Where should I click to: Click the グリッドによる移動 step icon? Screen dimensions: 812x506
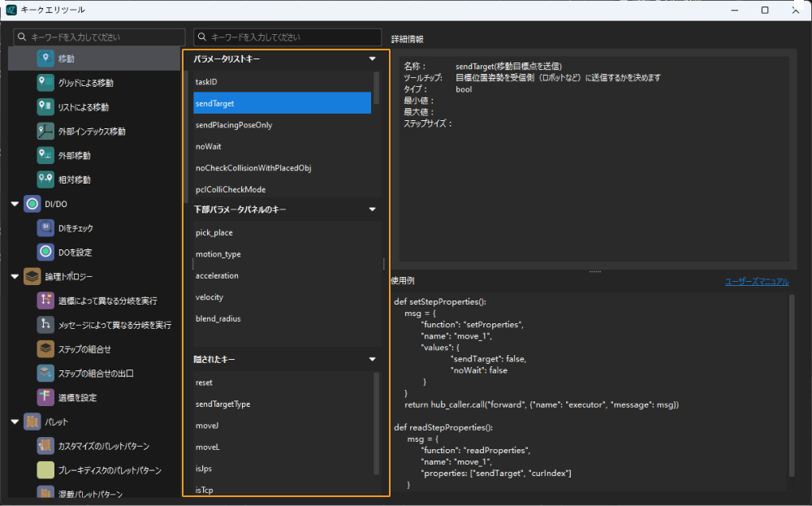click(x=45, y=83)
